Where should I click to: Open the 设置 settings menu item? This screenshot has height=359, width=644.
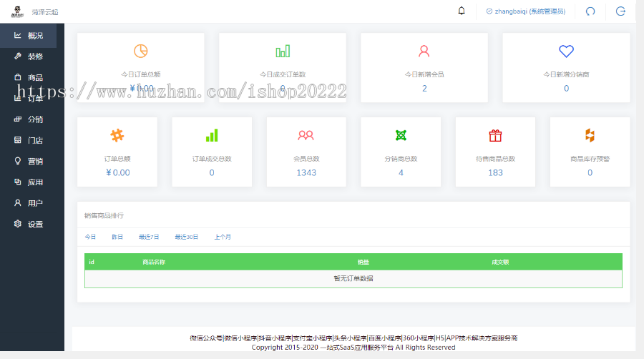point(29,224)
